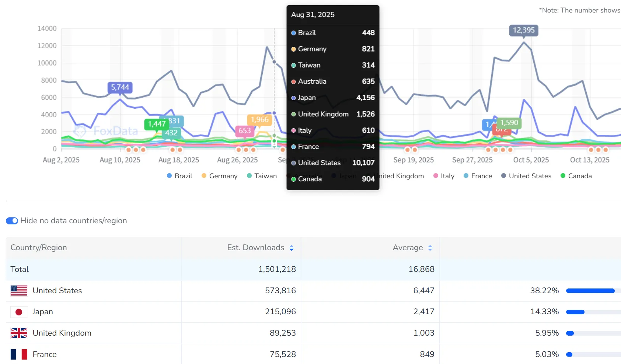Click the 5,744 data label marker

point(120,87)
